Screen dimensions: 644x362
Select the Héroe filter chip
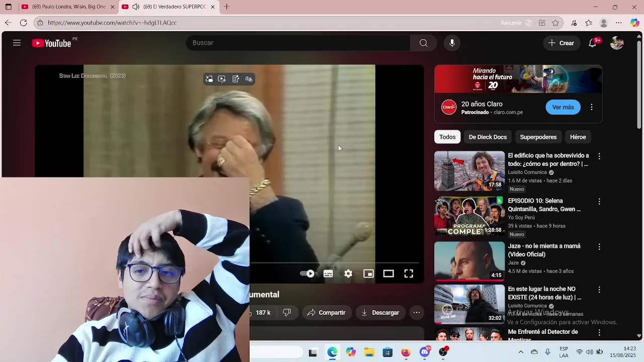click(x=578, y=137)
